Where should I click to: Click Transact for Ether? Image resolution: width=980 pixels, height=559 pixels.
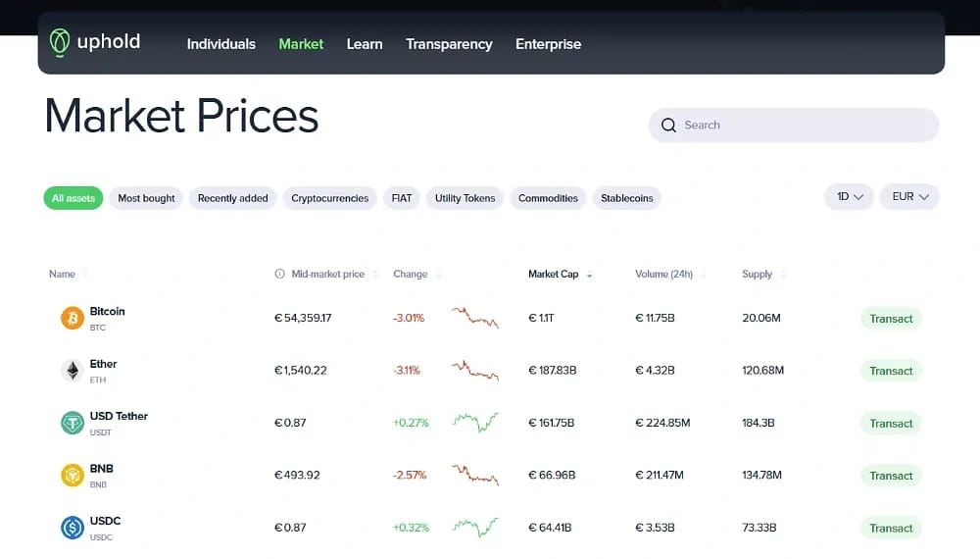(x=891, y=371)
